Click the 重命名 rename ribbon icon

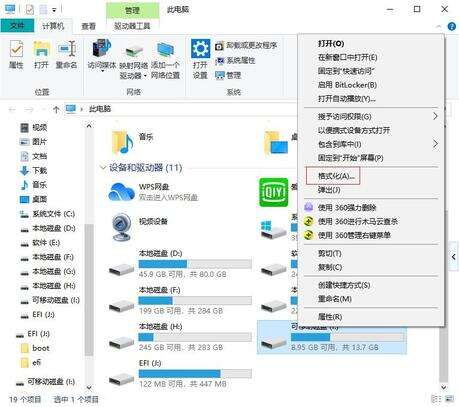(67, 50)
